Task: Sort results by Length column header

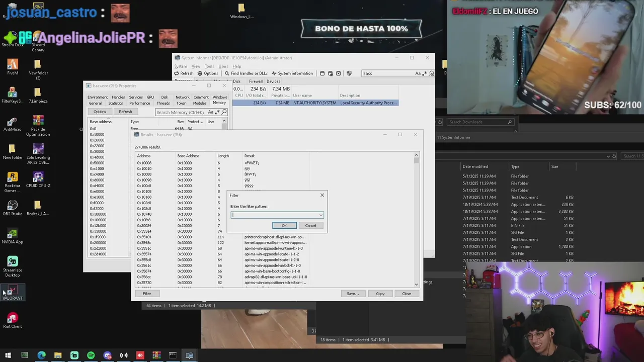Action: pos(223,156)
